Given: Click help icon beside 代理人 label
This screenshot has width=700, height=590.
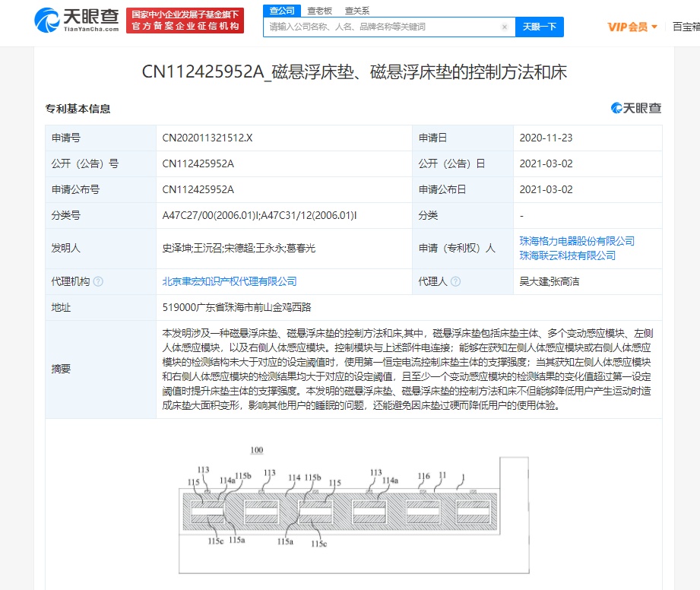Looking at the screenshot, I should tap(455, 282).
